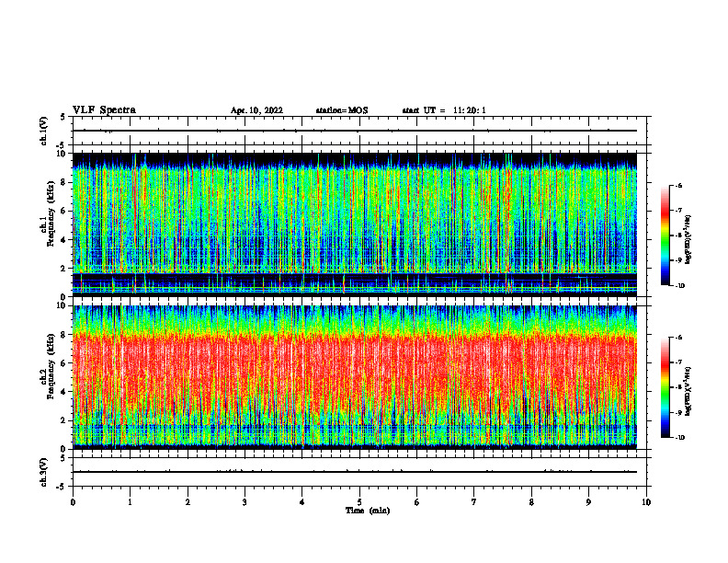Click the ch.1 color scale unit label
The height and width of the screenshot is (563, 728).
pyautogui.click(x=688, y=239)
